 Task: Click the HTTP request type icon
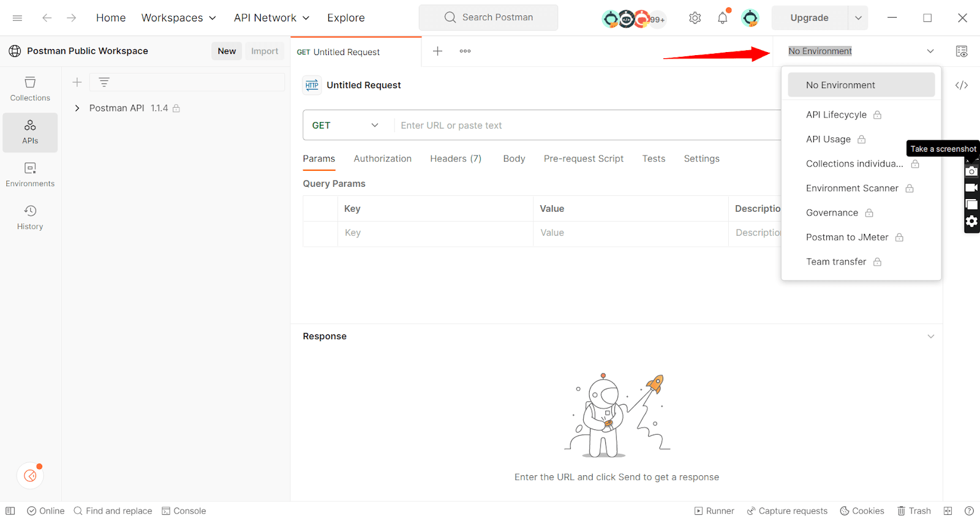tap(312, 85)
